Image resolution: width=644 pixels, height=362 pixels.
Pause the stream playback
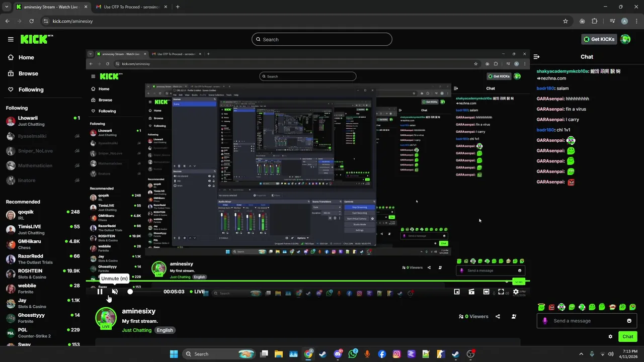(x=100, y=292)
